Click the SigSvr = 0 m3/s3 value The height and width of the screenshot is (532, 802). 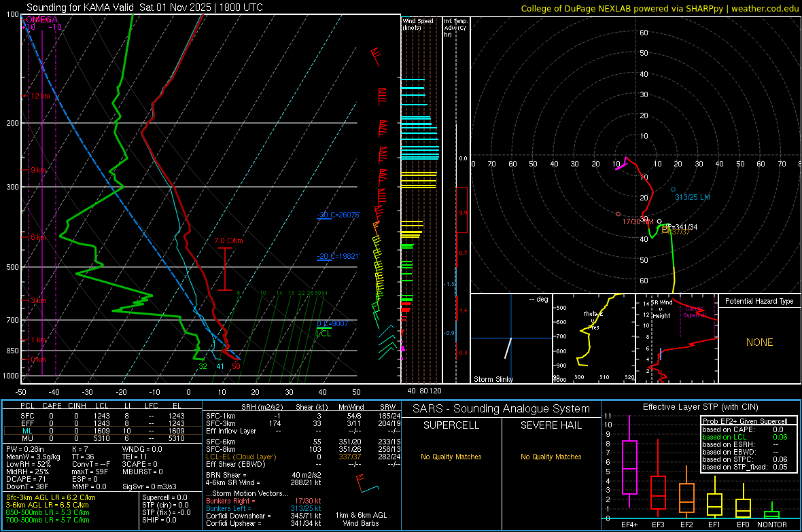tap(150, 487)
